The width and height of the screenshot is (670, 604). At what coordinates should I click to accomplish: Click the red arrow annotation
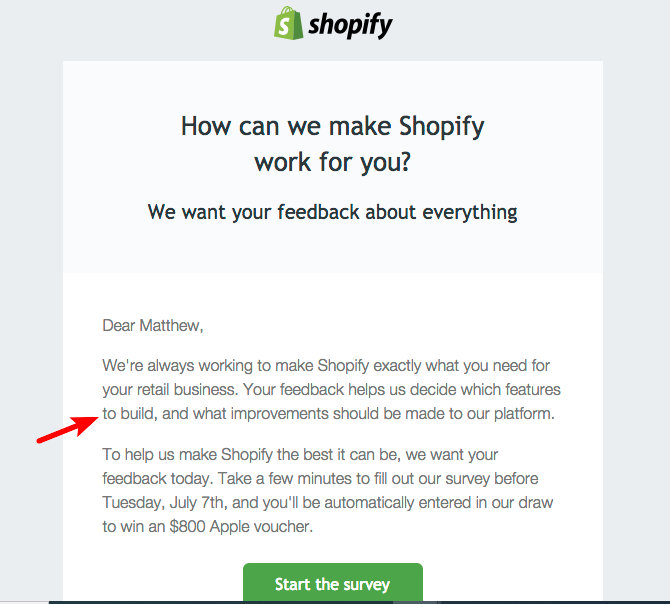click(68, 430)
